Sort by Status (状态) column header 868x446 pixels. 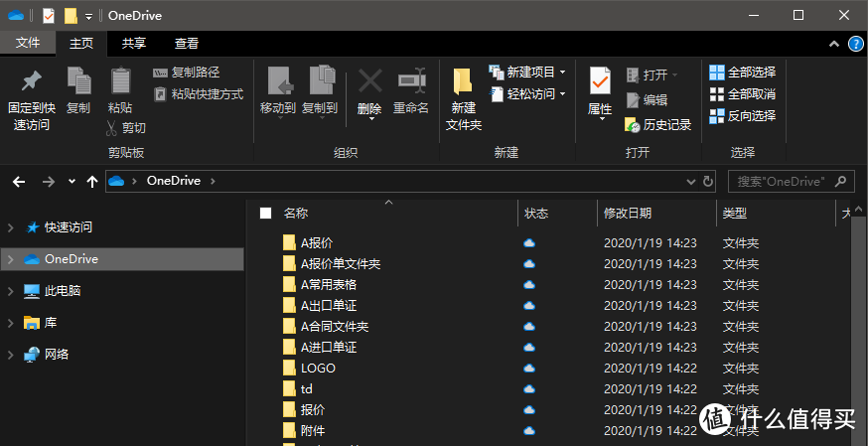[x=536, y=213]
